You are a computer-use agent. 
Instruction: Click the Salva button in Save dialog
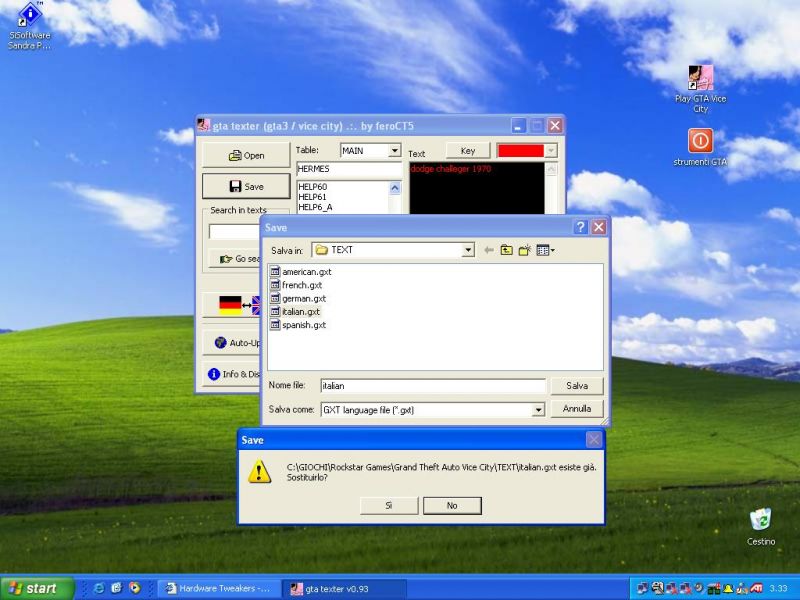(x=577, y=386)
